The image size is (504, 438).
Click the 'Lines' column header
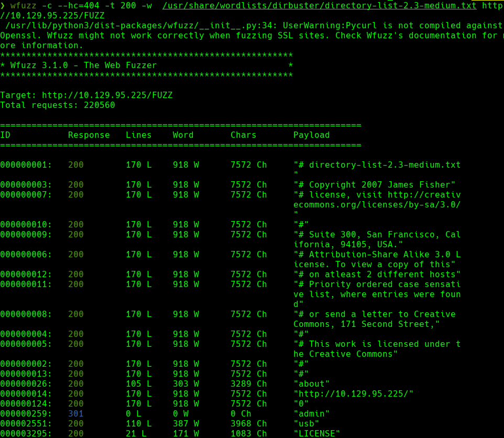pos(138,135)
